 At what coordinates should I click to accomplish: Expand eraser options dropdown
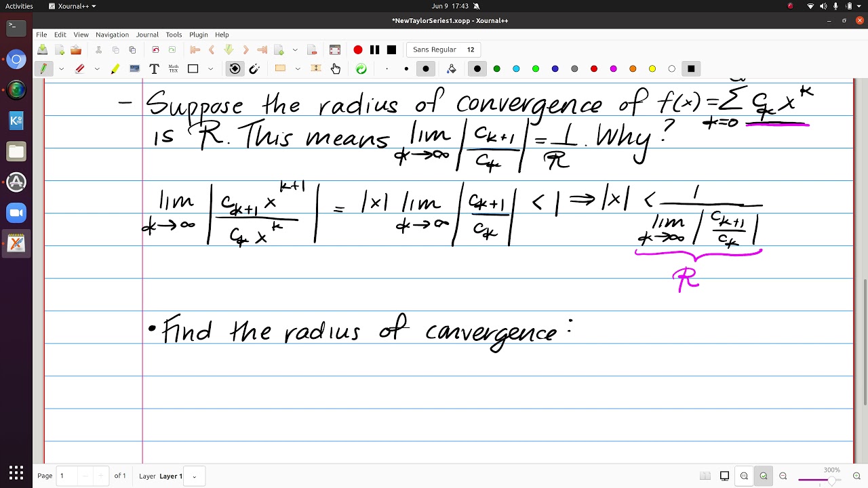click(97, 68)
